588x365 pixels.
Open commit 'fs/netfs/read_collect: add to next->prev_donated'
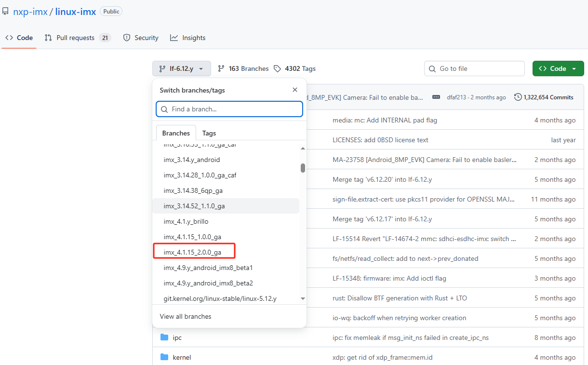tap(405, 258)
